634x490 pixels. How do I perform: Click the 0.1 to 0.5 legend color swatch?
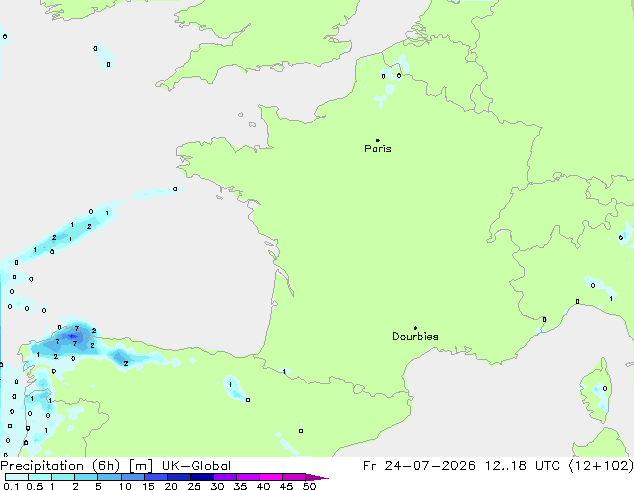pyautogui.click(x=17, y=477)
